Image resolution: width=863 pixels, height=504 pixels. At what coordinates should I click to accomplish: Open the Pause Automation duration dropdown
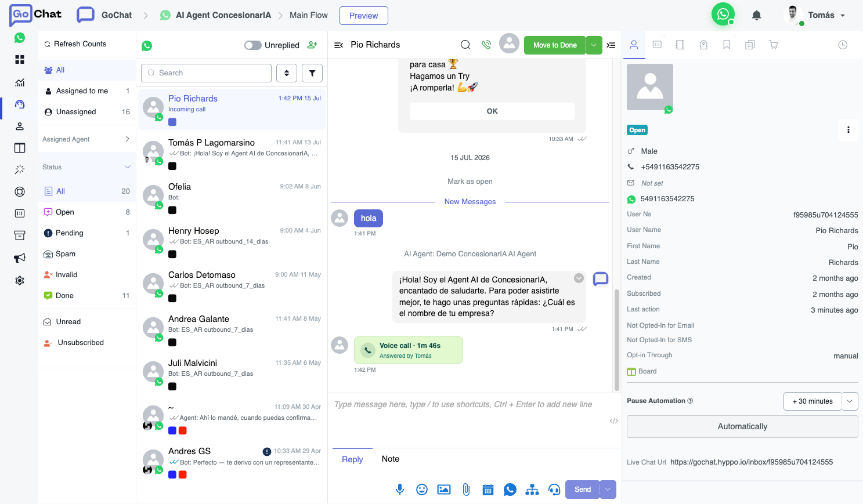[x=850, y=401]
